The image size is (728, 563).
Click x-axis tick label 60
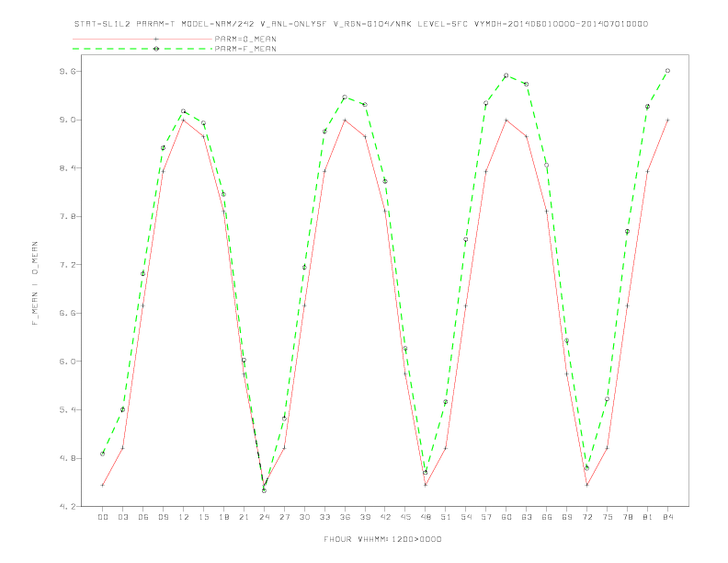click(x=506, y=517)
